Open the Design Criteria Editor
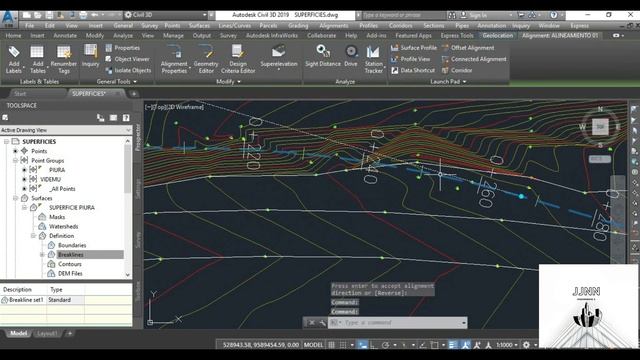The width and height of the screenshot is (640, 360). 238,59
